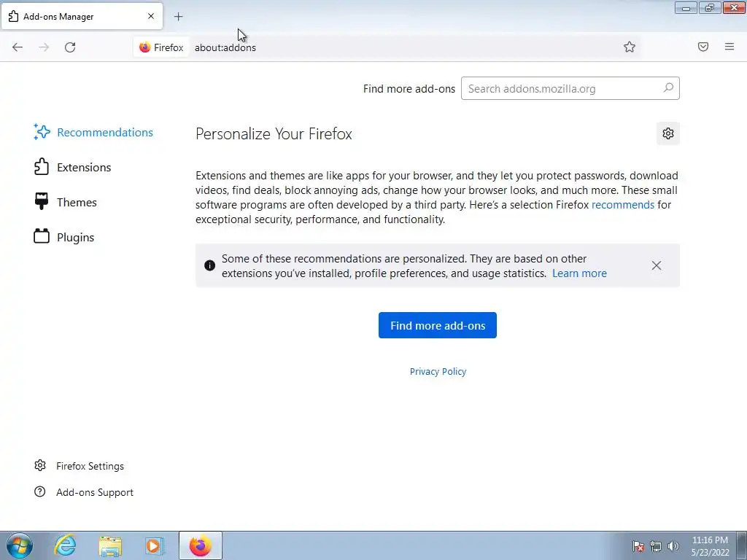Switch to the Themes category
This screenshot has width=747, height=560.
65,203
